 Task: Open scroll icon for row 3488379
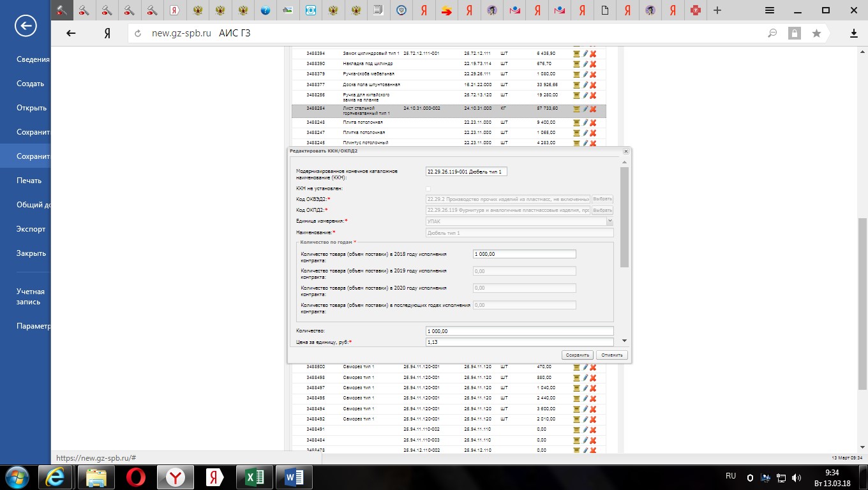point(576,74)
